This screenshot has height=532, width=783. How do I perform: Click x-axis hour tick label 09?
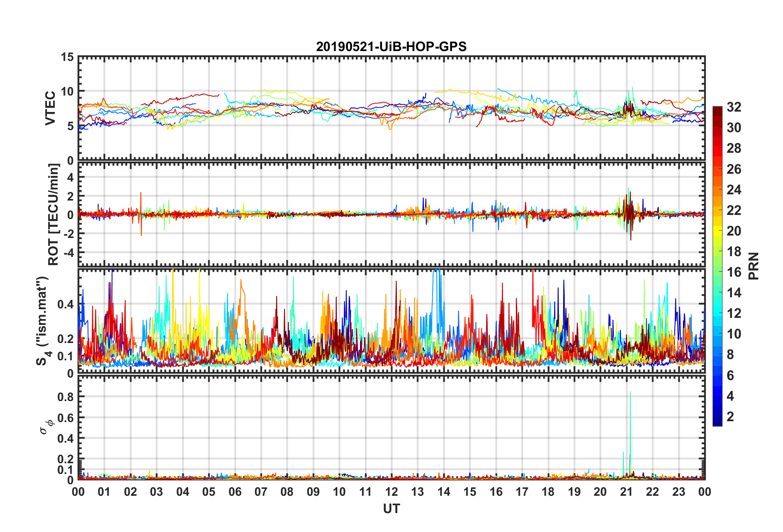pos(313,492)
